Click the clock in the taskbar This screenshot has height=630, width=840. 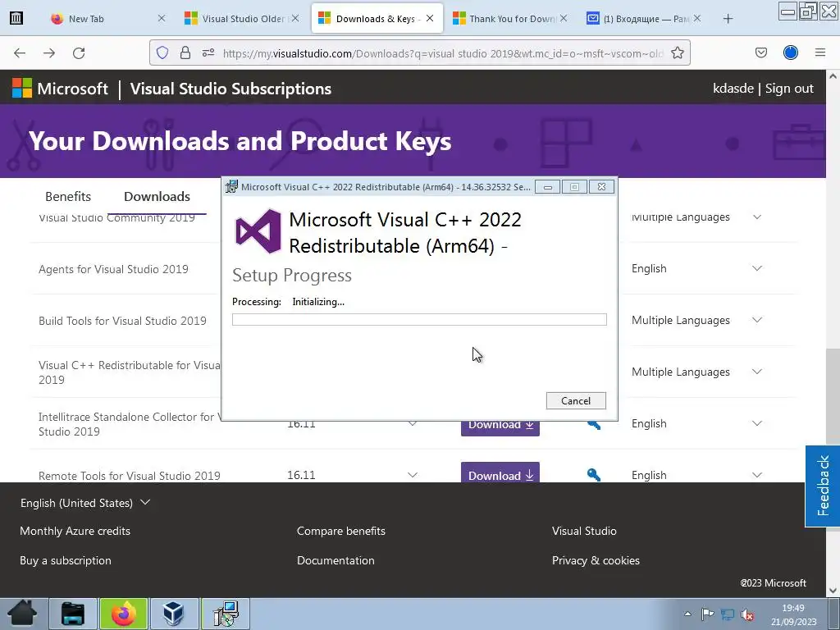point(793,614)
